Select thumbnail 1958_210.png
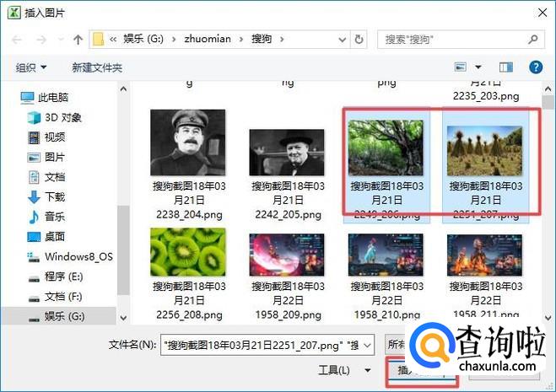 (x=386, y=255)
